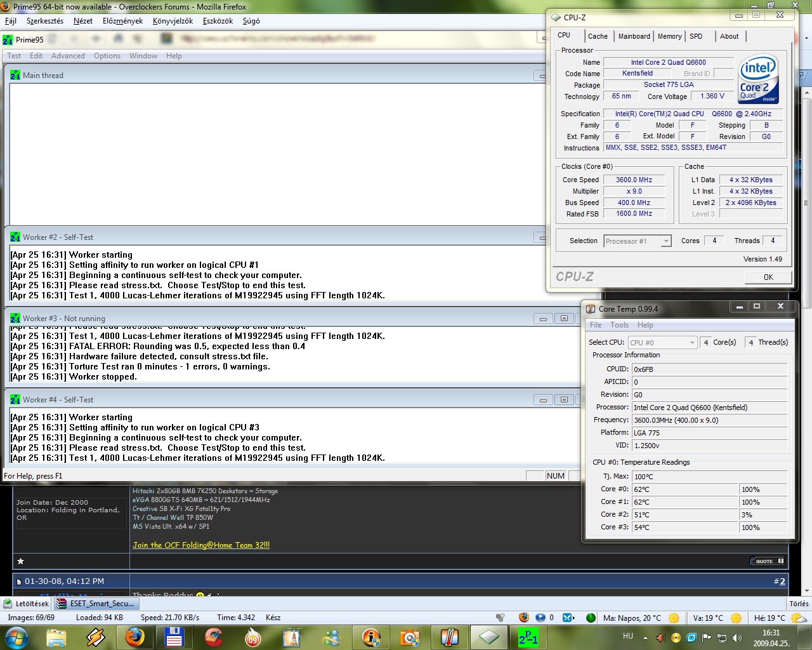Open Prime95 Options menu

coord(107,56)
